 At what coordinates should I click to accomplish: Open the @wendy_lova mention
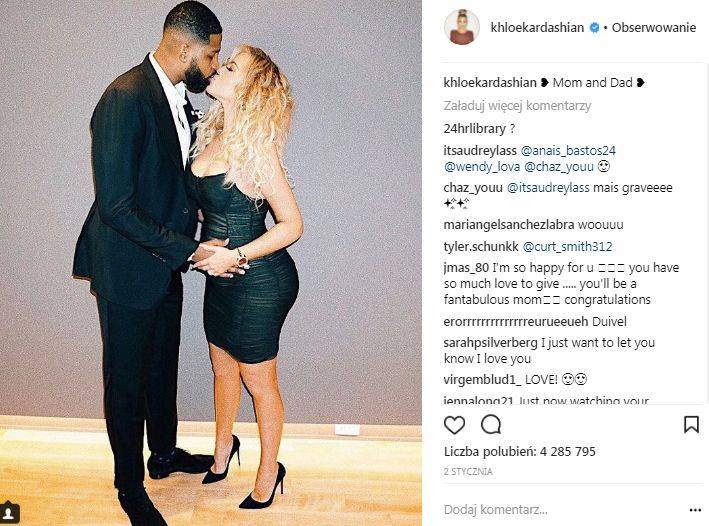point(482,167)
